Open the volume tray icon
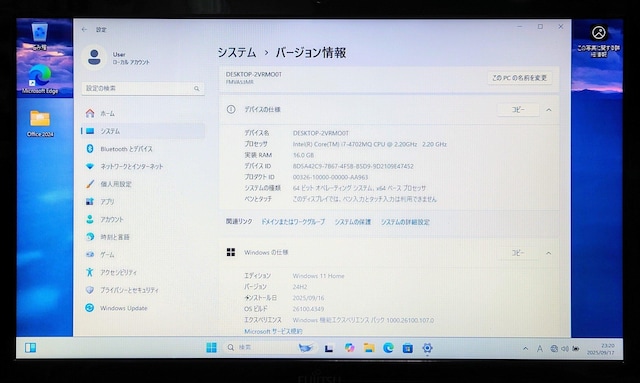This screenshot has height=383, width=640. click(565, 348)
